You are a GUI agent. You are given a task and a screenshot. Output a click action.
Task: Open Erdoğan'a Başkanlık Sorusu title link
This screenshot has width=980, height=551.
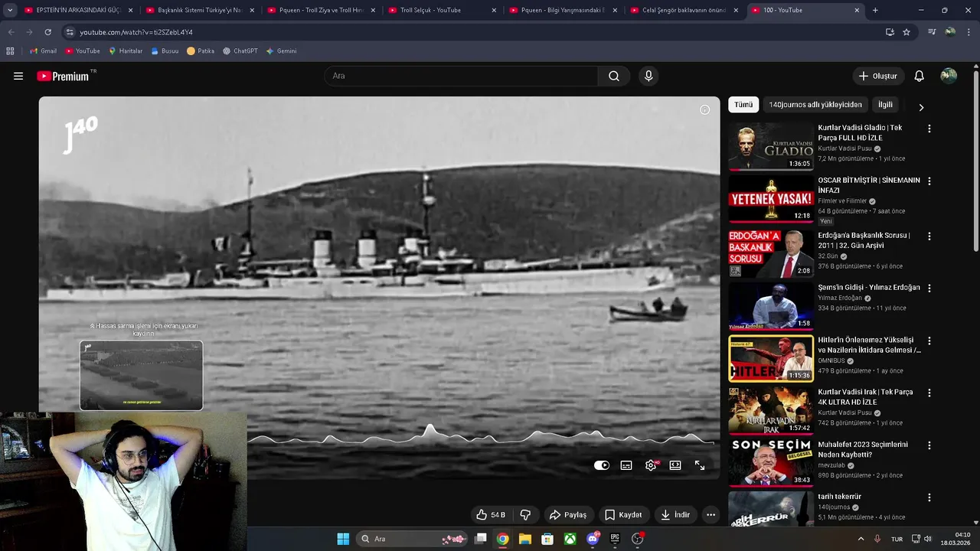[x=864, y=240]
